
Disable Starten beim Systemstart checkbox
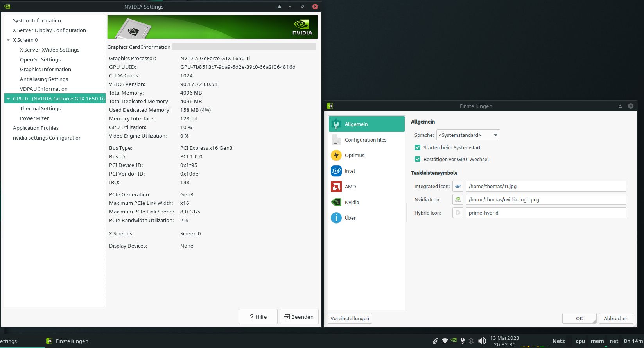[418, 148]
